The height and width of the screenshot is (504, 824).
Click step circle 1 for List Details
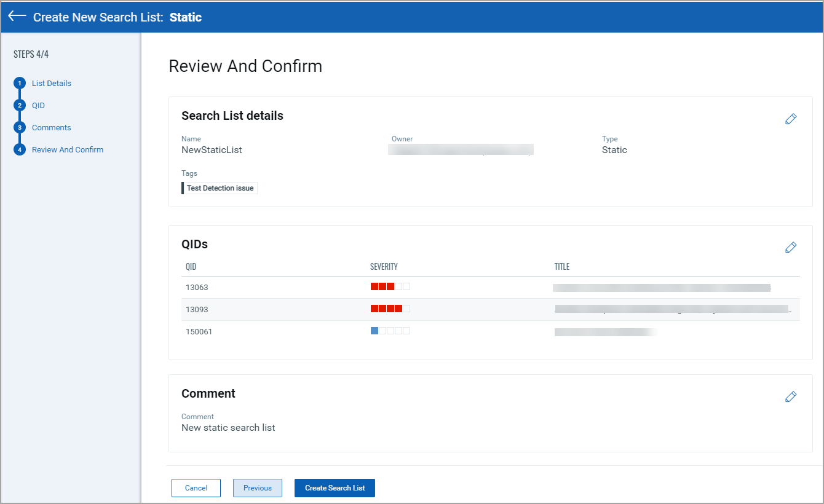tap(19, 83)
